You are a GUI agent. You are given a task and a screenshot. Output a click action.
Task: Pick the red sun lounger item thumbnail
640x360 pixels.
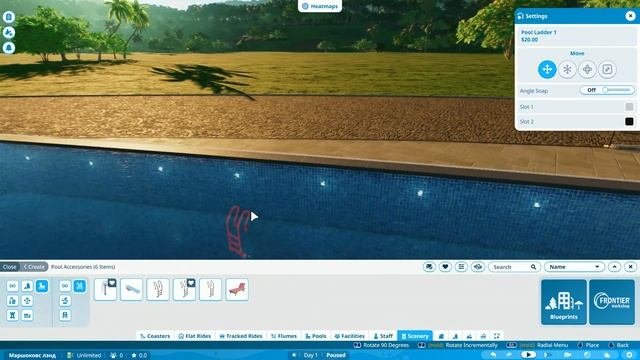click(x=237, y=289)
